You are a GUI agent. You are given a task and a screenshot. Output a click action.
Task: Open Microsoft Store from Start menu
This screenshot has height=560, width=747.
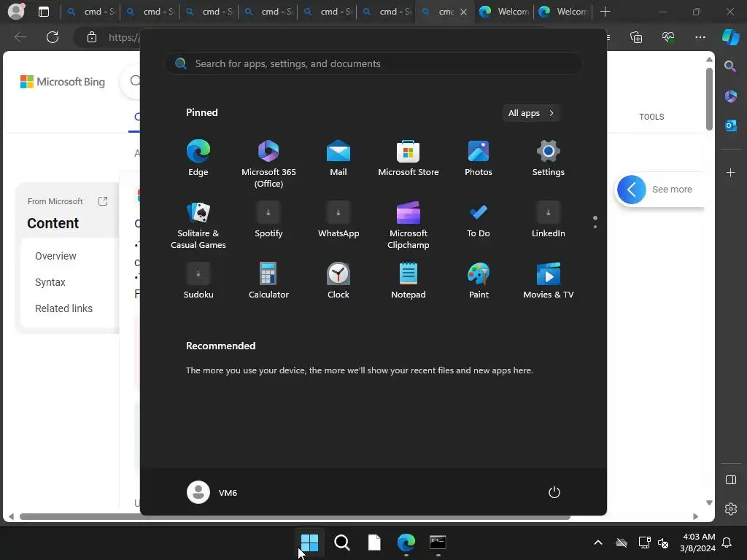tap(409, 158)
